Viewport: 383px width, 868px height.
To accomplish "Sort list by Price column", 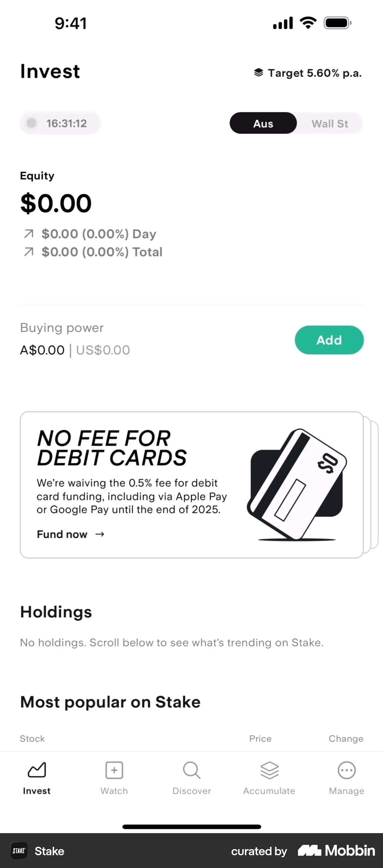I will (260, 738).
